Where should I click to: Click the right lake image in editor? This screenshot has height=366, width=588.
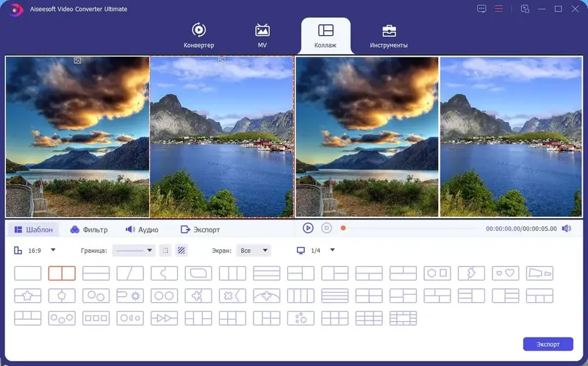click(x=222, y=137)
